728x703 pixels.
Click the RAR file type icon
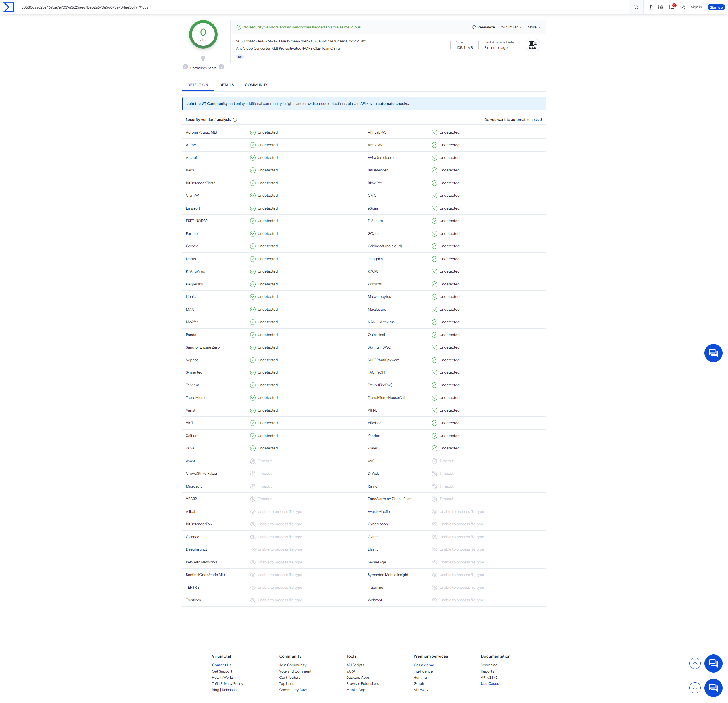532,45
